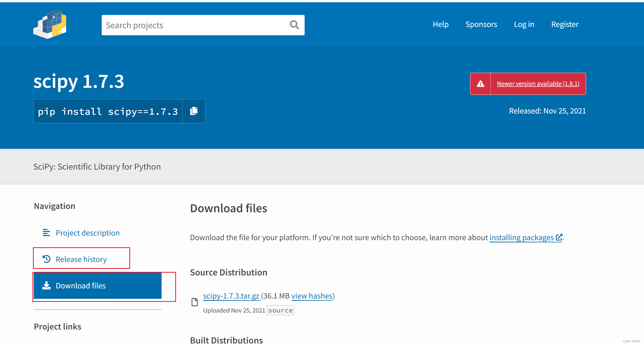
Task: Open the Help menu item
Action: click(x=441, y=24)
